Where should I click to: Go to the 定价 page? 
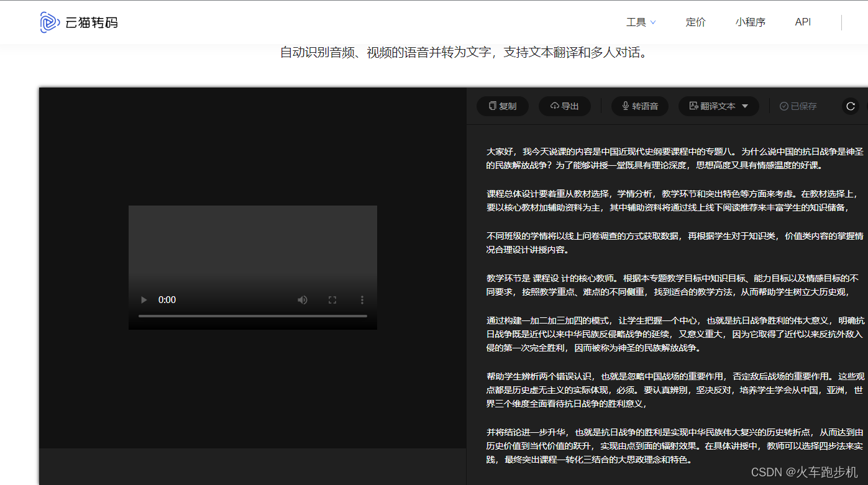click(x=696, y=22)
